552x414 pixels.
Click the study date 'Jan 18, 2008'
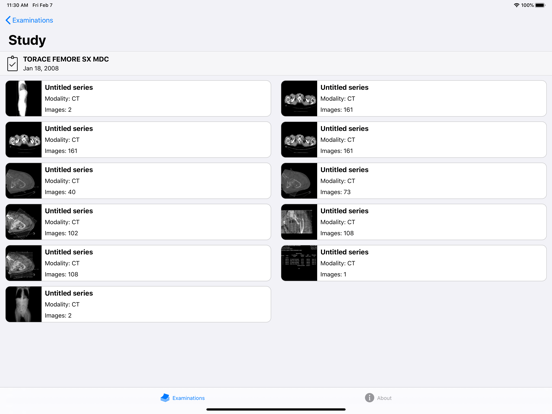point(41,69)
